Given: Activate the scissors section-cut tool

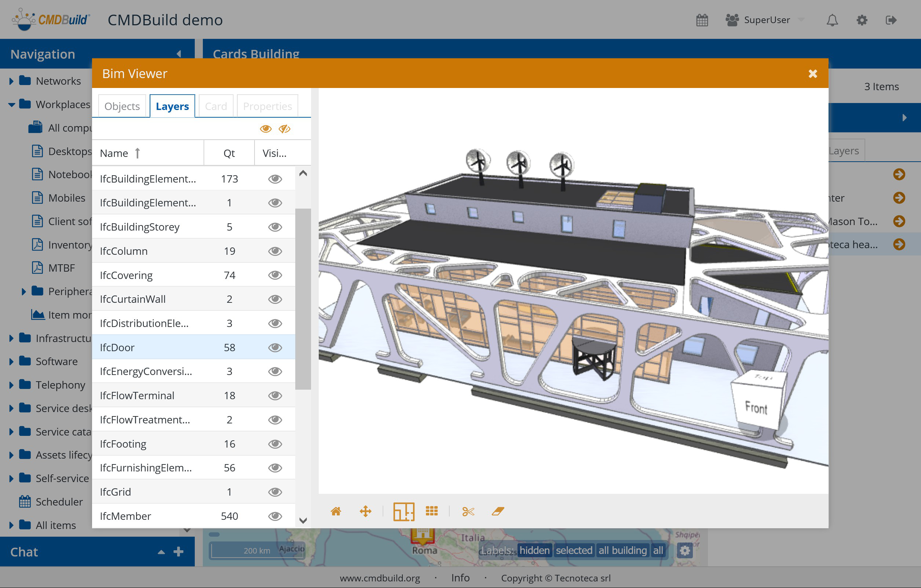Looking at the screenshot, I should (468, 511).
